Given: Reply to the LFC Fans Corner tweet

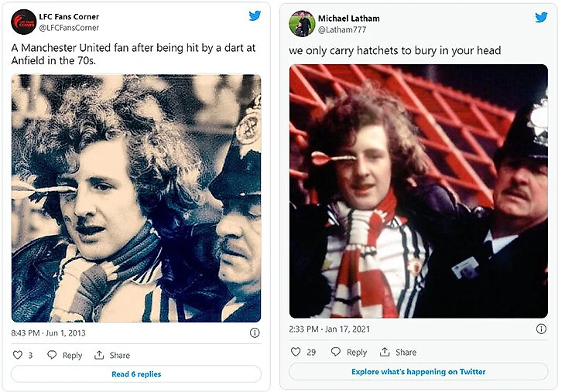Looking at the screenshot, I should [64, 355].
